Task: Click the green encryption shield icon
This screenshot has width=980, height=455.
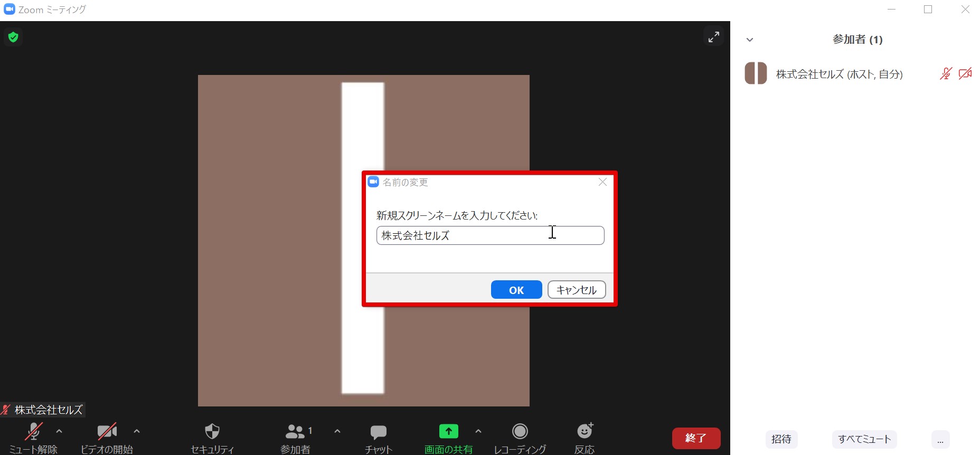Action: tap(13, 37)
